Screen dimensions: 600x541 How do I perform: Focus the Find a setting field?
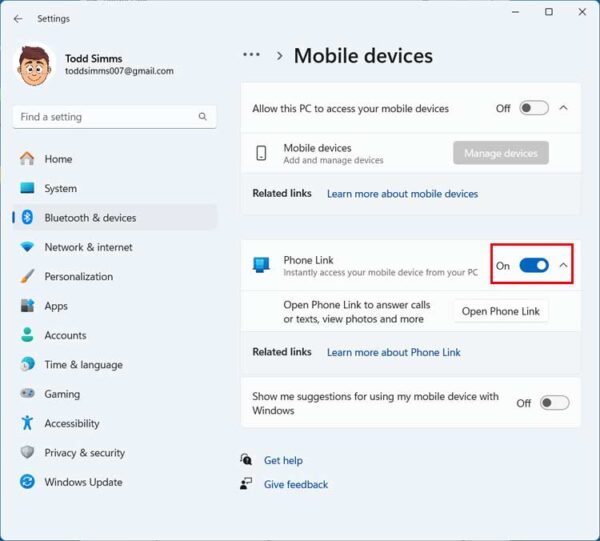[x=114, y=117]
